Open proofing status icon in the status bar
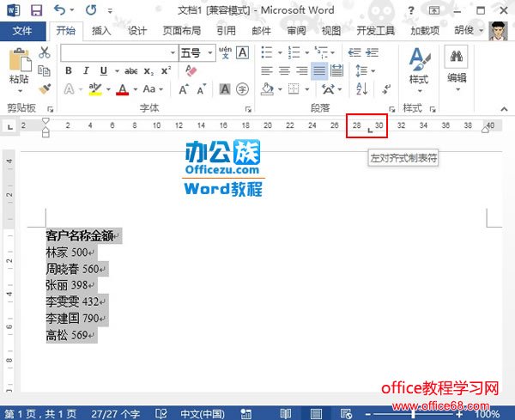 point(161,413)
